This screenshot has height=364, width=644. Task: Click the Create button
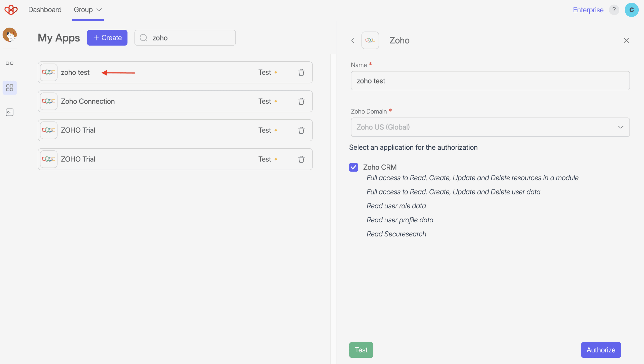(x=107, y=38)
